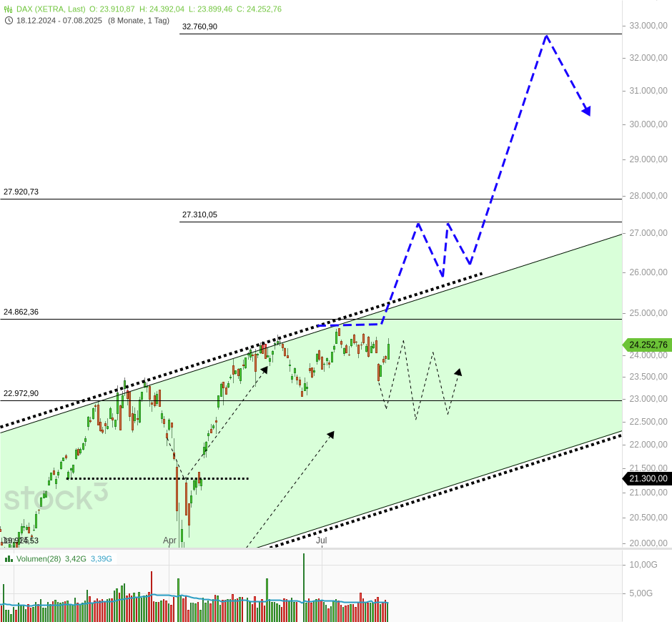Viewport: 672px width, 622px height.
Task: Click the 22.000,00 price axis label
Action: [x=648, y=445]
